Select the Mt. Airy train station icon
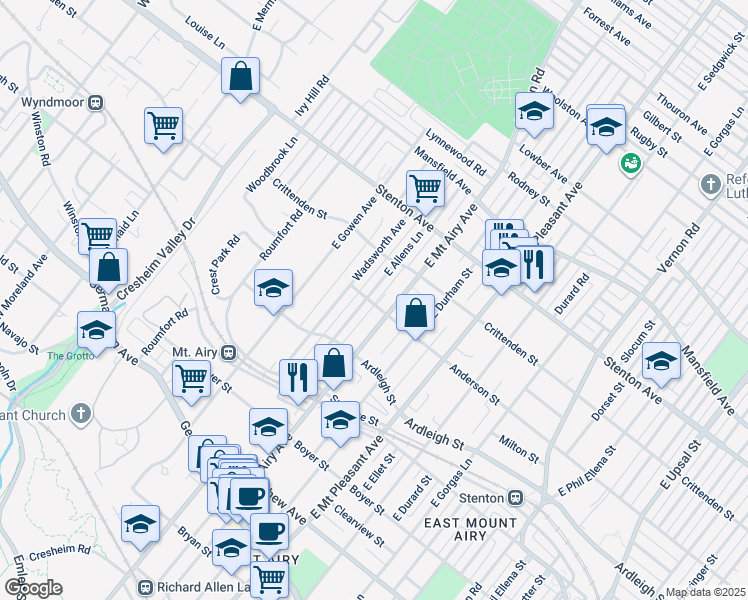The height and width of the screenshot is (600, 748). [229, 352]
